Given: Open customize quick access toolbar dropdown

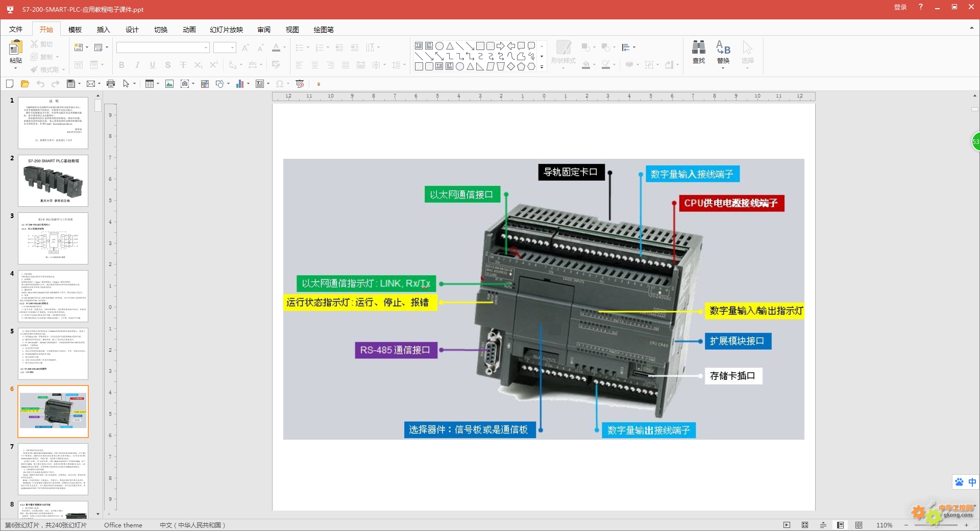Looking at the screenshot, I should point(318,84).
